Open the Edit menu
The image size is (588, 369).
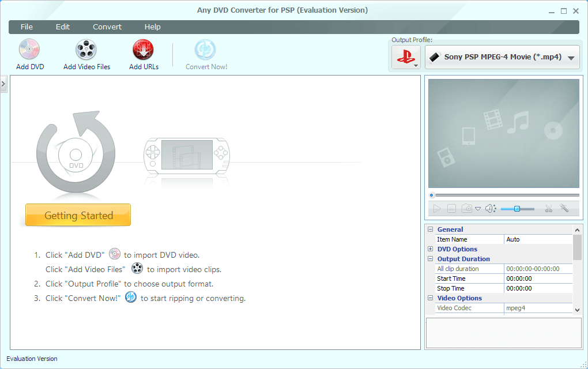(x=62, y=27)
